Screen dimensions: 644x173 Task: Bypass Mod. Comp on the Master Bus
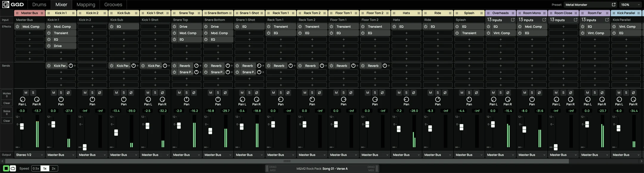18,27
